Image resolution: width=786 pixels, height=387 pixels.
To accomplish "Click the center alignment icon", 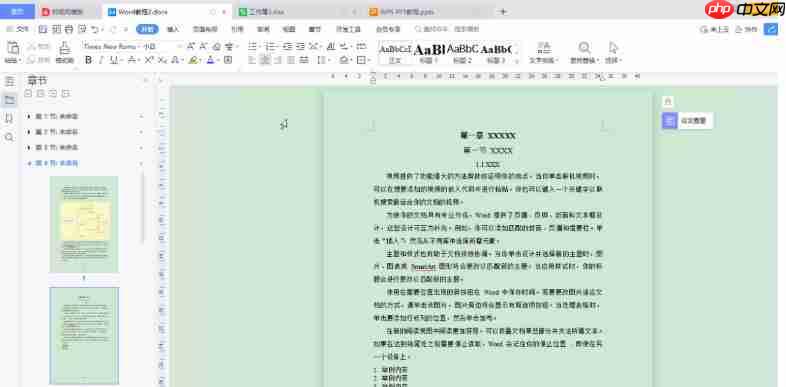I will point(265,61).
